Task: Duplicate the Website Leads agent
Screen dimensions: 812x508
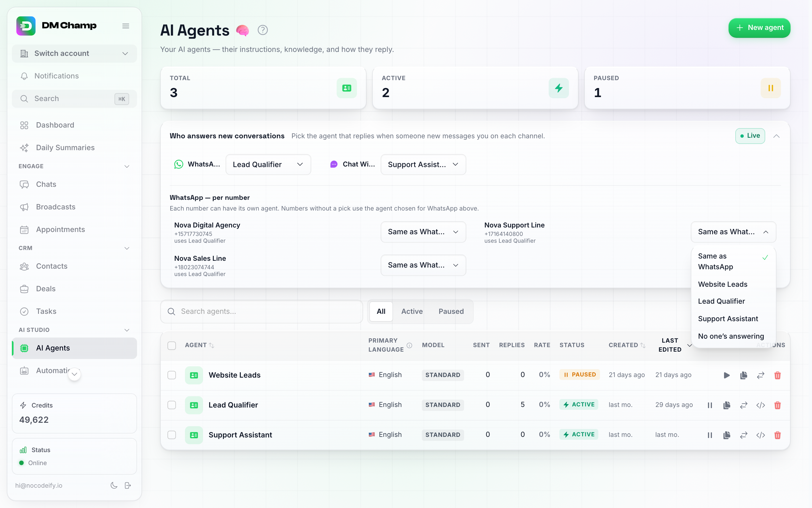Action: click(x=743, y=375)
